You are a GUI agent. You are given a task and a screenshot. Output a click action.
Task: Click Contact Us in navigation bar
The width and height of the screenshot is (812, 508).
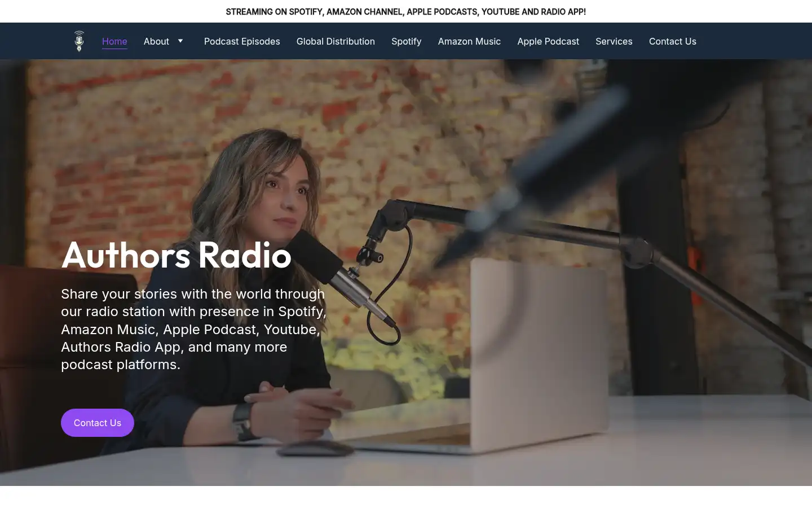(x=673, y=41)
